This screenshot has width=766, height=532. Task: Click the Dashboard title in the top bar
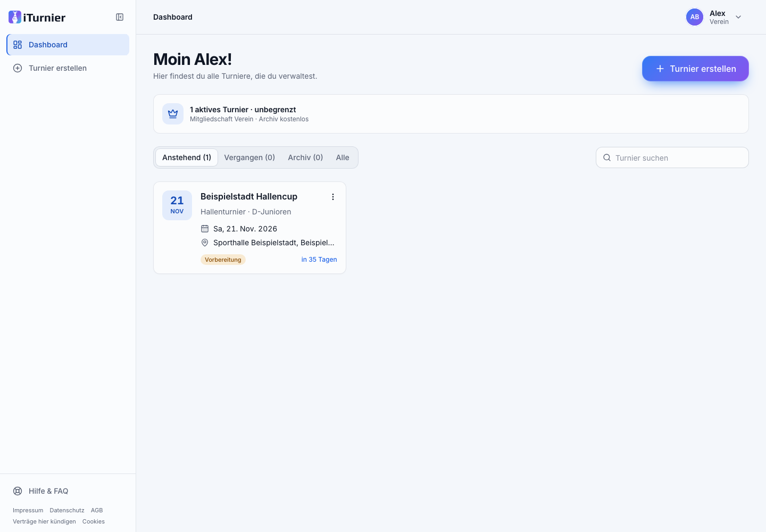(x=173, y=17)
